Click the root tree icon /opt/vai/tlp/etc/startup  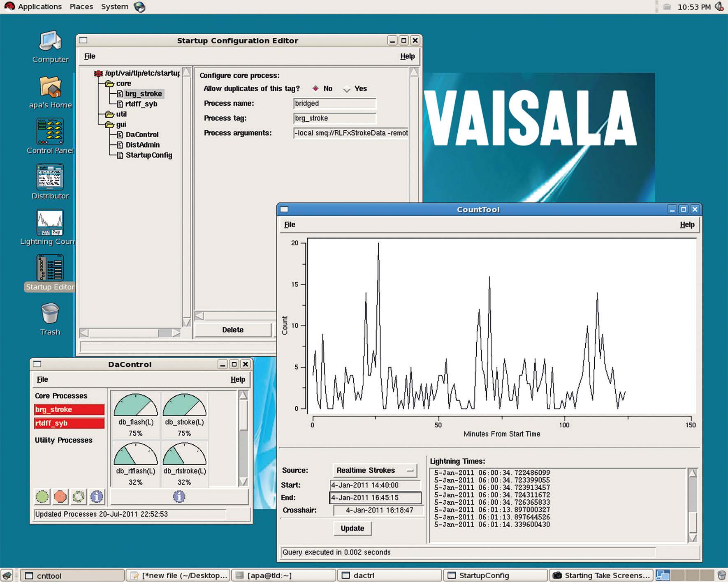click(98, 74)
